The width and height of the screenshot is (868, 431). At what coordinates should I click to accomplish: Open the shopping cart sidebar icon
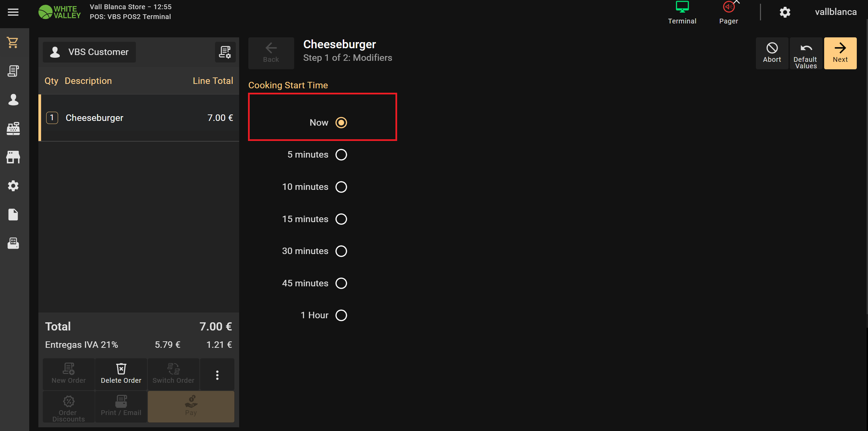click(13, 42)
